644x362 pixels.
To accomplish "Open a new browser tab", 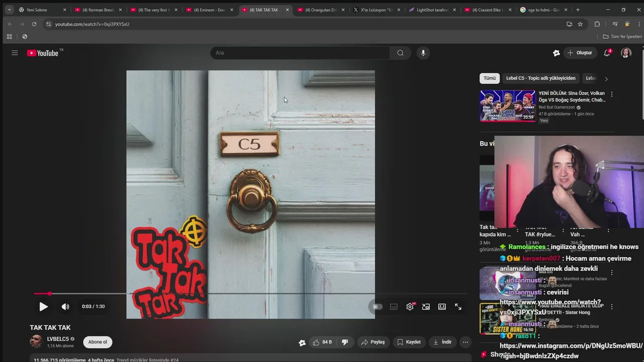I will pyautogui.click(x=578, y=10).
